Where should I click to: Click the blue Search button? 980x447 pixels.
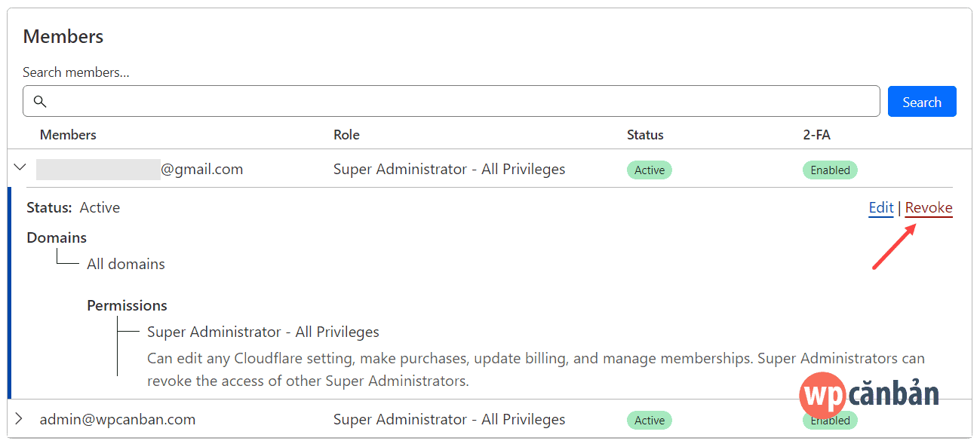click(922, 102)
